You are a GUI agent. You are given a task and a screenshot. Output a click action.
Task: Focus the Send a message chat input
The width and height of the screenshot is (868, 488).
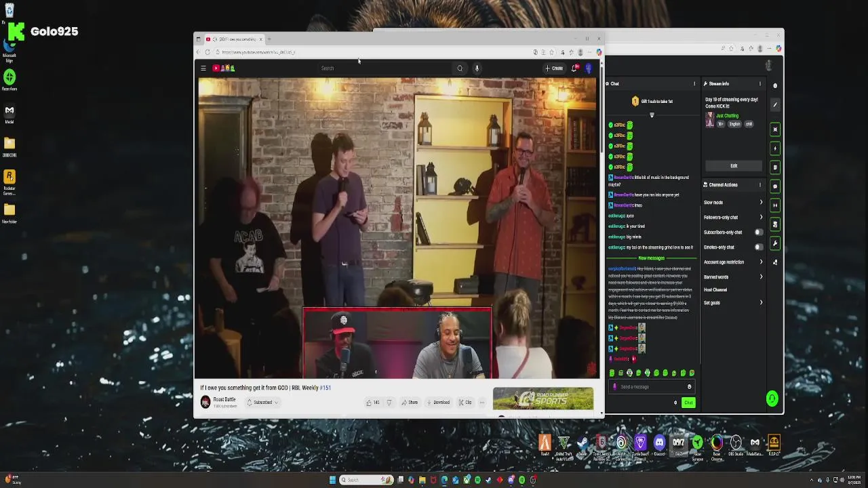point(652,387)
